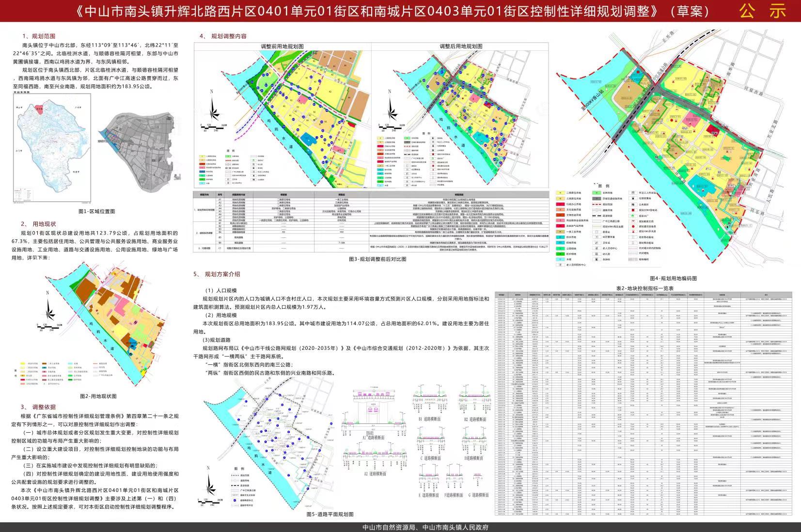Click the cyan water swatch in Figure 4 legend
The height and width of the screenshot is (532, 801).
coord(561,259)
